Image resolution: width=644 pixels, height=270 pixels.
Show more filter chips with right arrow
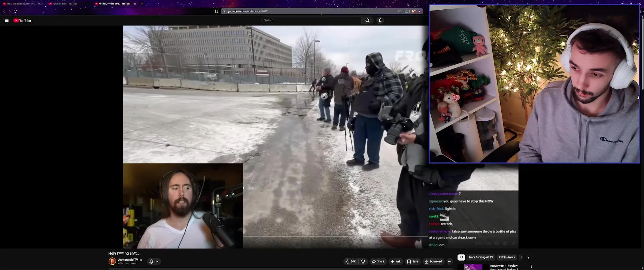coord(528,258)
